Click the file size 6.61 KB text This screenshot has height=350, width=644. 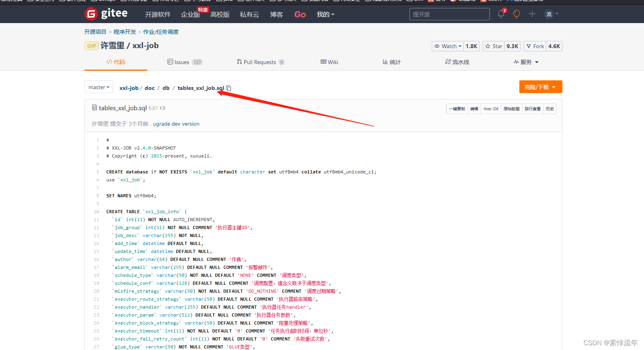coord(157,108)
